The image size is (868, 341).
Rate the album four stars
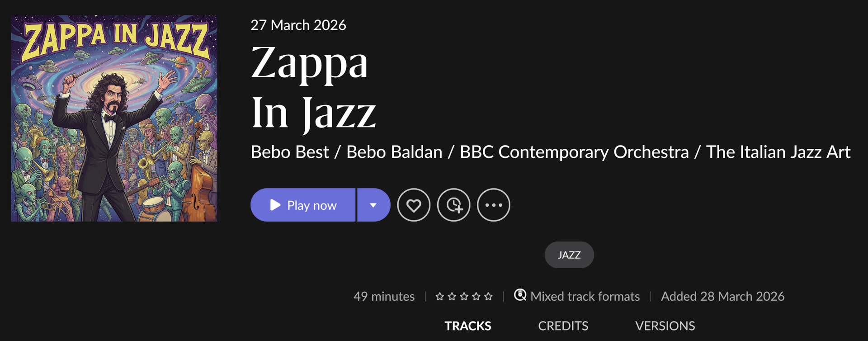[x=476, y=297]
